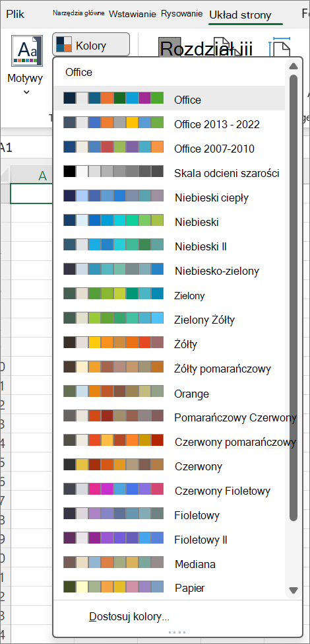Switch to Narzędzia główne tab
Viewport: 310px width, 644px height.
coord(78,14)
